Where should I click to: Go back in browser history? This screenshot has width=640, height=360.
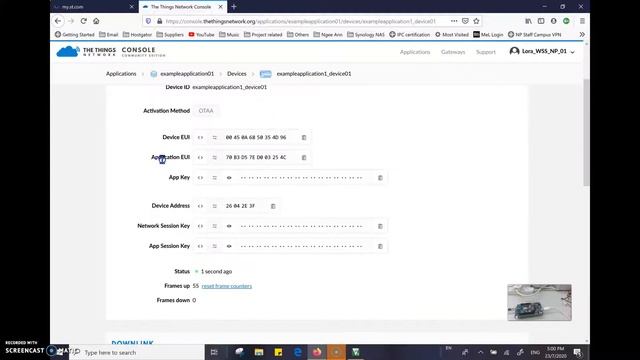coord(58,21)
